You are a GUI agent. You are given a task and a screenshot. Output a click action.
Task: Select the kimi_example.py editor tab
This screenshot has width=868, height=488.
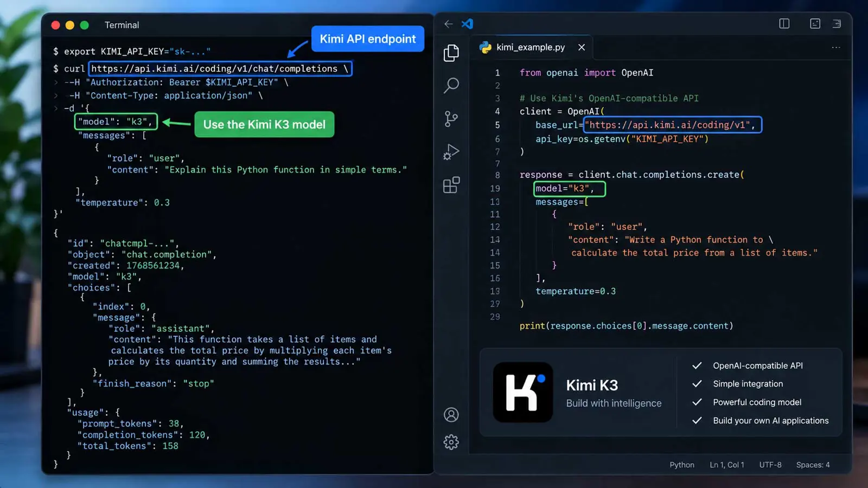(x=532, y=47)
